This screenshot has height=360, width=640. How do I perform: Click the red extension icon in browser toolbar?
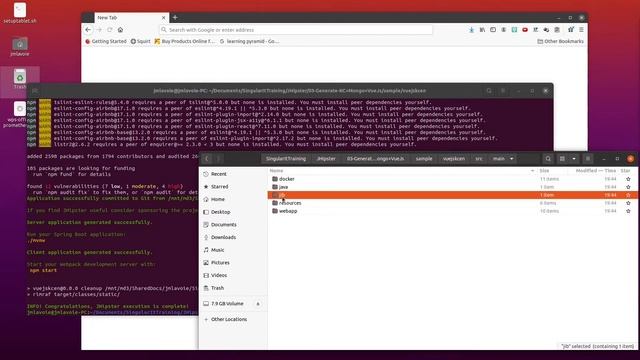(525, 30)
